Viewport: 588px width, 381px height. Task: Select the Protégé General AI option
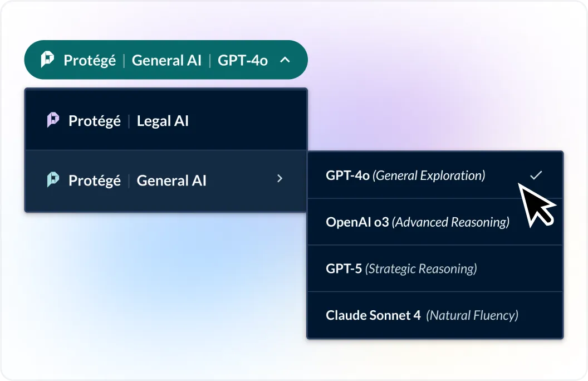pos(166,180)
